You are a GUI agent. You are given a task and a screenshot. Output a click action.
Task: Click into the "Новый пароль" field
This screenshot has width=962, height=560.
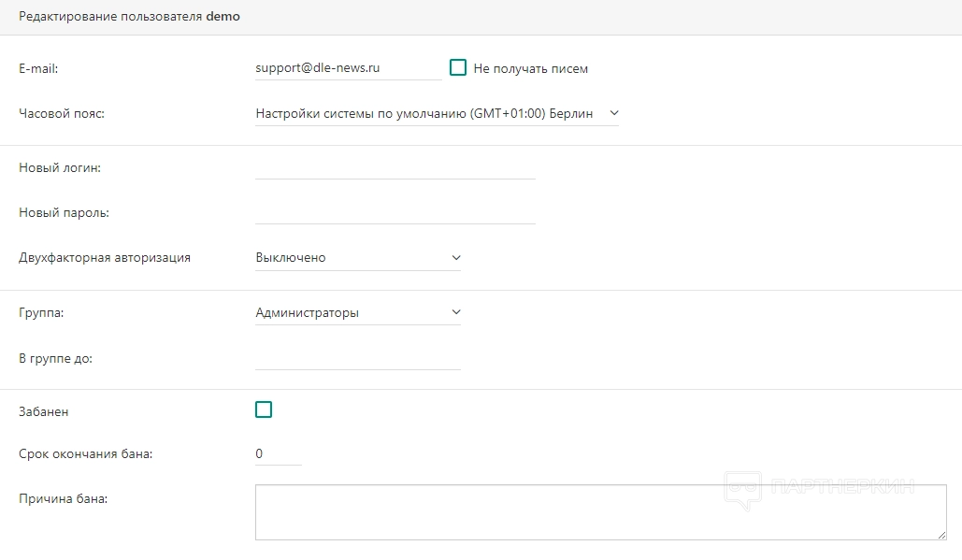click(395, 212)
